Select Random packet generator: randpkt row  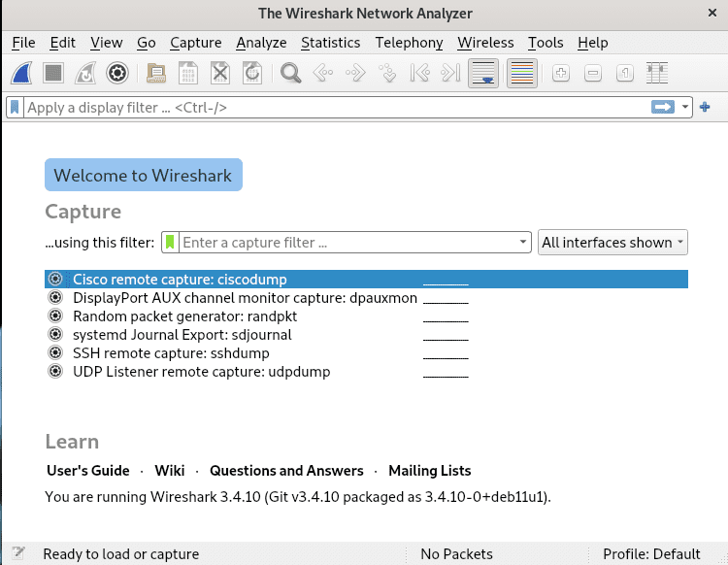coord(366,316)
